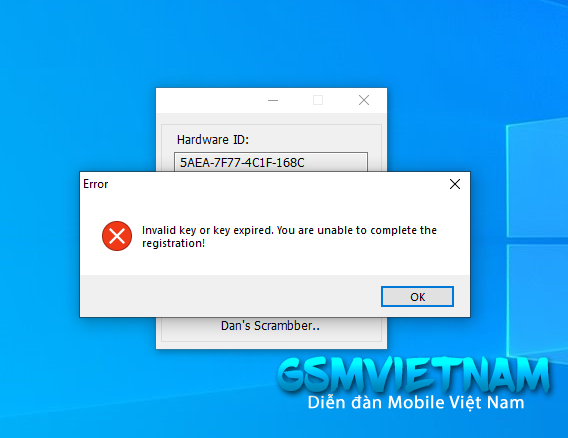Click the registration window's blank title bar
The image size is (568, 438).
pos(208,100)
